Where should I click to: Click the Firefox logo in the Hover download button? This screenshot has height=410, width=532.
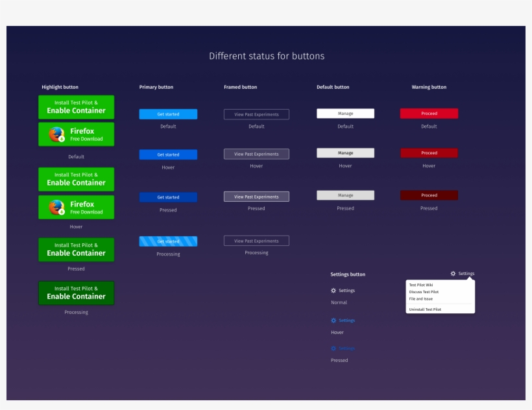coord(57,208)
